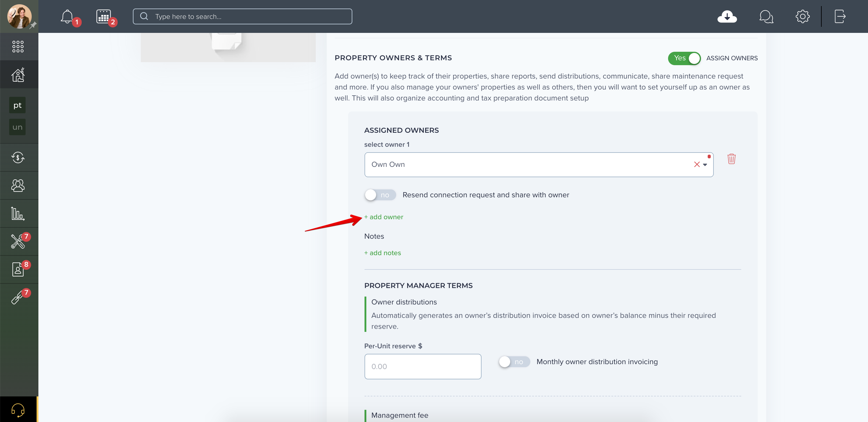This screenshot has height=422, width=868.
Task: Click the 'PROPERTY MANAGER TERMS' heading
Action: (x=418, y=286)
